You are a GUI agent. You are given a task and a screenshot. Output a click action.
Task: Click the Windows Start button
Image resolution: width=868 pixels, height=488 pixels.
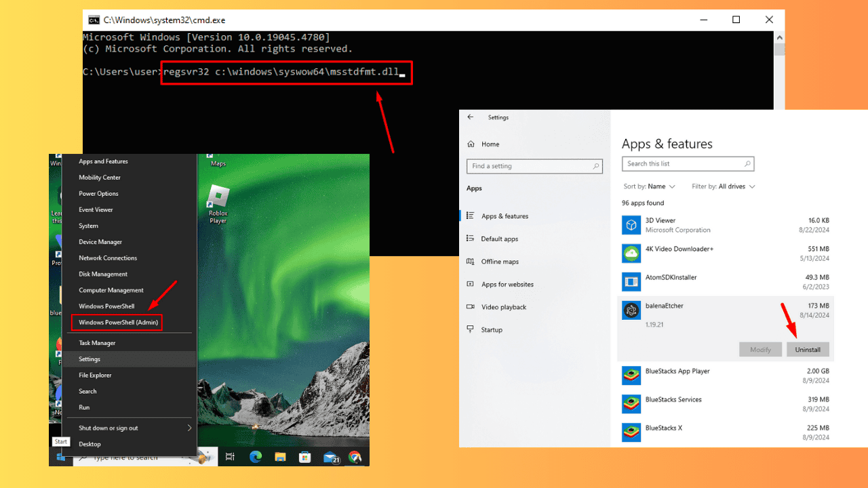[x=60, y=457]
